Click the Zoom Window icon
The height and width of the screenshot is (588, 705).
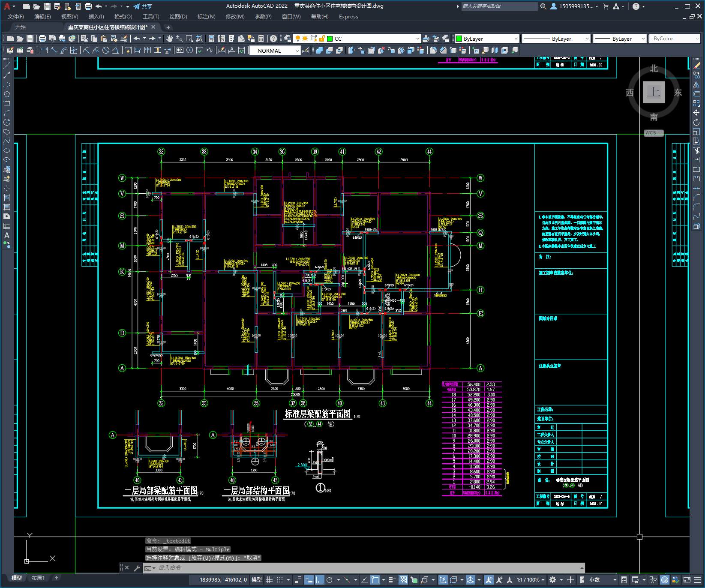[x=189, y=39]
